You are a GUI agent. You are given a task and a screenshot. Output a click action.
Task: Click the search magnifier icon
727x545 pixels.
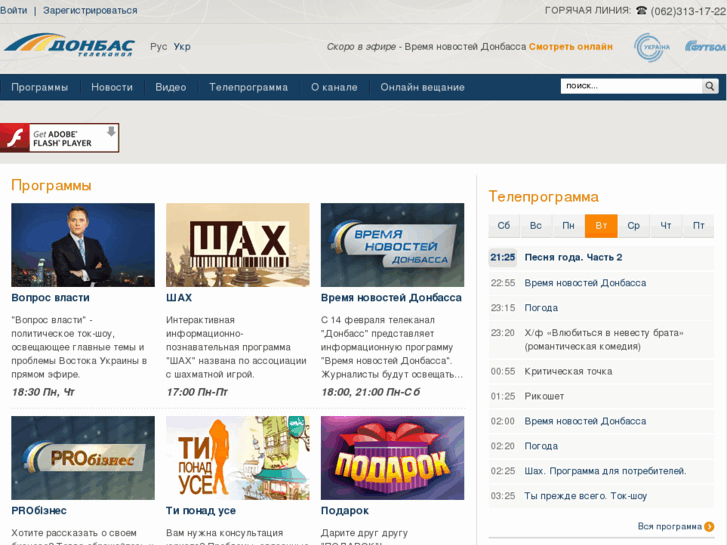coord(710,86)
